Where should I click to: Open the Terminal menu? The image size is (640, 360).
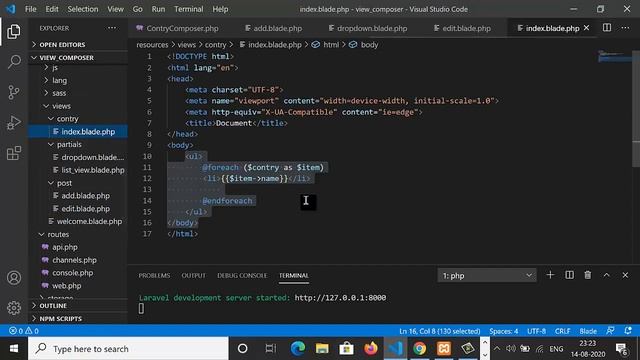(x=189, y=9)
